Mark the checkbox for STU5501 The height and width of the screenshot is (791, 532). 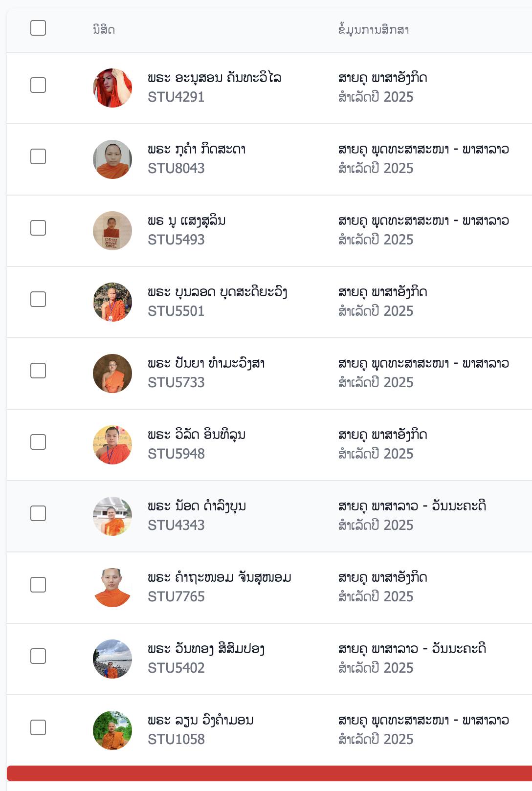point(38,299)
